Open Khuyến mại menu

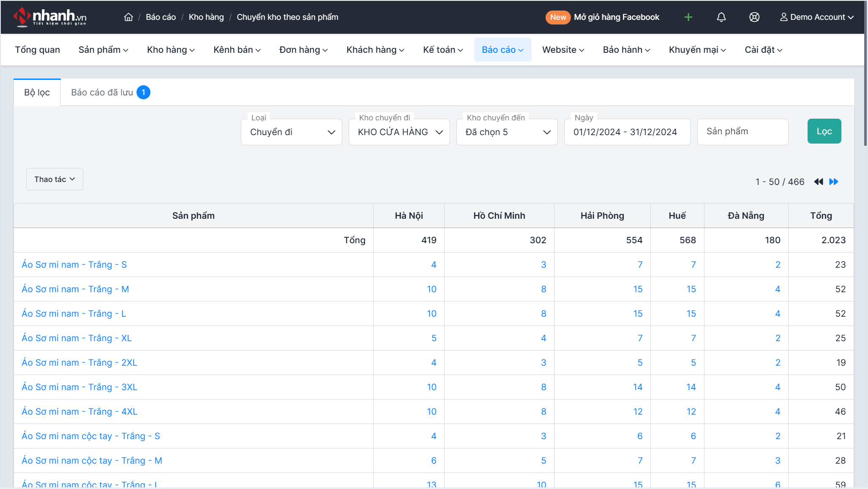(x=697, y=50)
